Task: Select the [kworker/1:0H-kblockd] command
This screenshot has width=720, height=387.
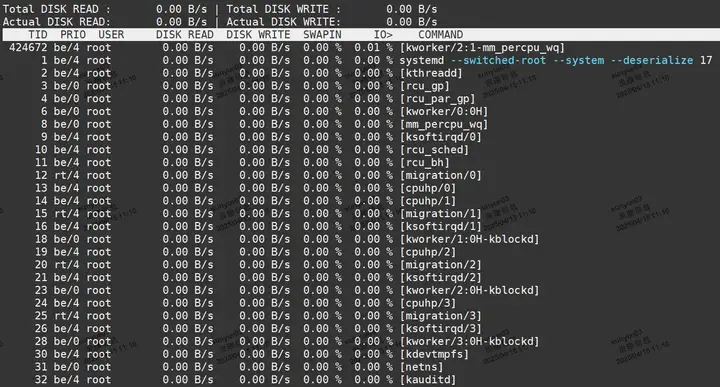Action: coord(469,240)
